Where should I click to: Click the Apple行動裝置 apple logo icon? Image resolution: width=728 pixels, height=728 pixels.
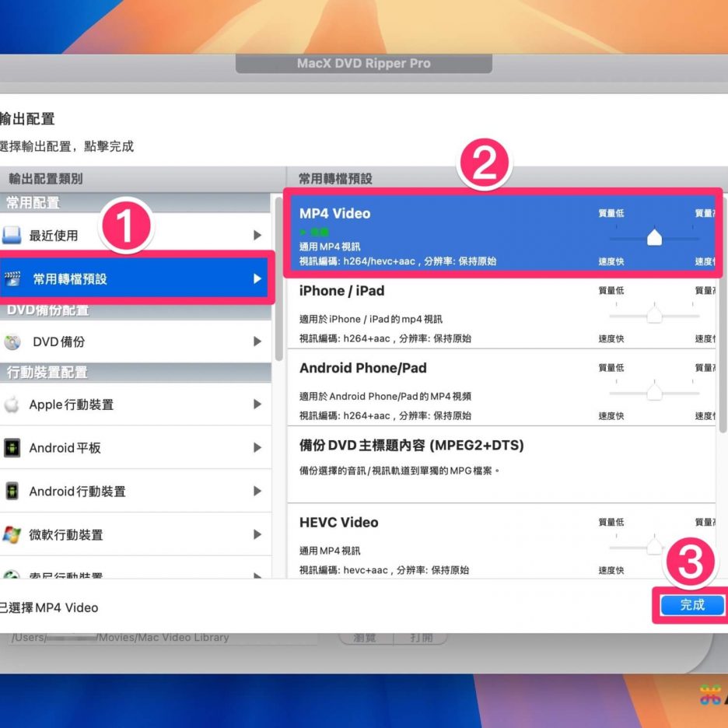pyautogui.click(x=12, y=404)
